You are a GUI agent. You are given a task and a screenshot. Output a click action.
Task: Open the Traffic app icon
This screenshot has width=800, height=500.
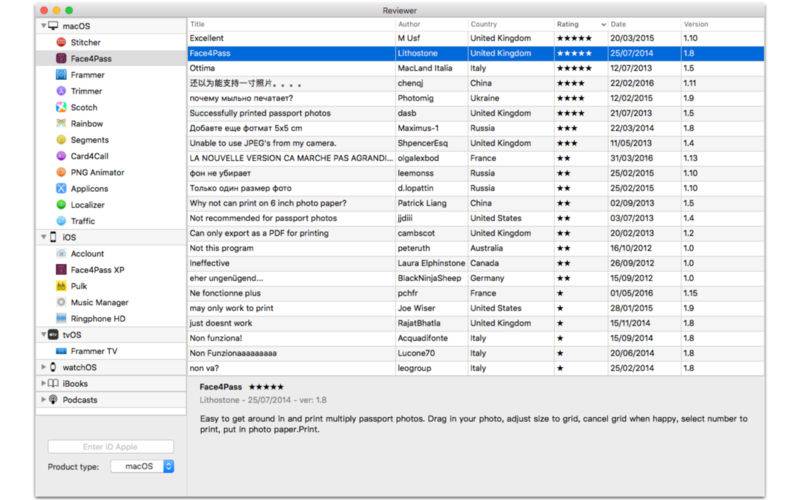61,221
